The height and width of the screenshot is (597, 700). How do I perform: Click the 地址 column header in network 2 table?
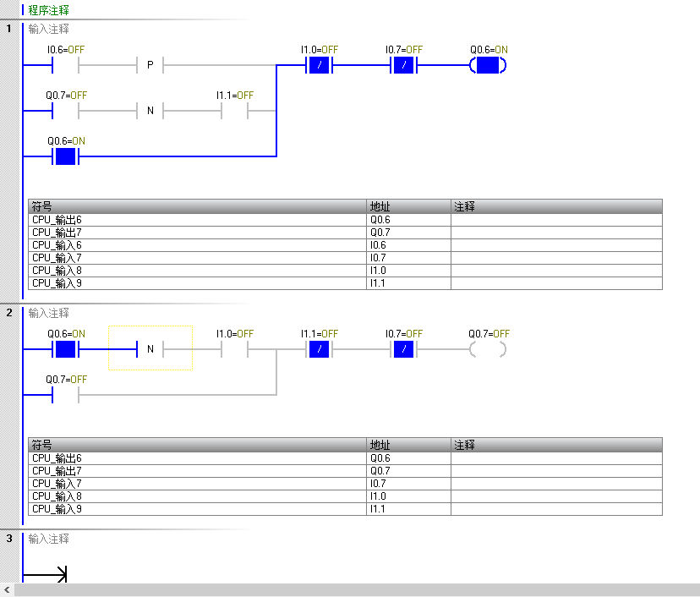[380, 445]
